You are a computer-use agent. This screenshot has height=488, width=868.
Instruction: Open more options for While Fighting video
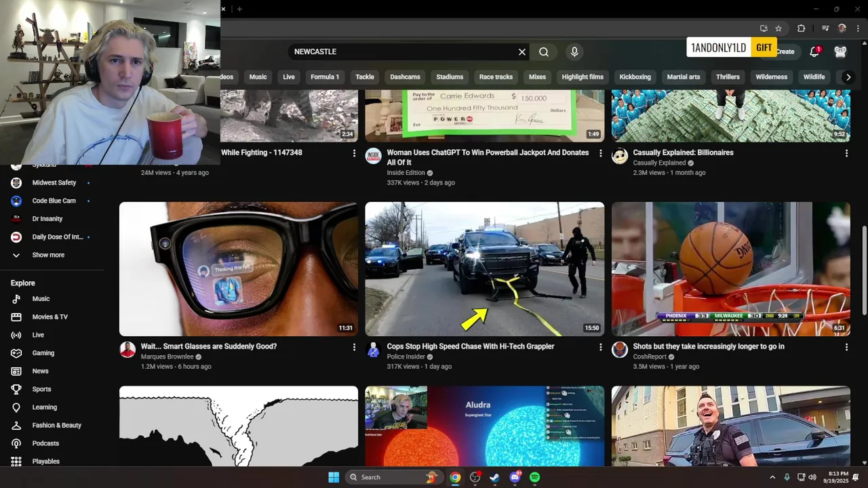pyautogui.click(x=354, y=153)
